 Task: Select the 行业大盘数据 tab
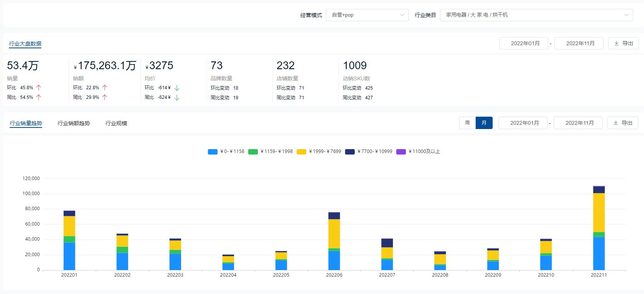[x=25, y=44]
